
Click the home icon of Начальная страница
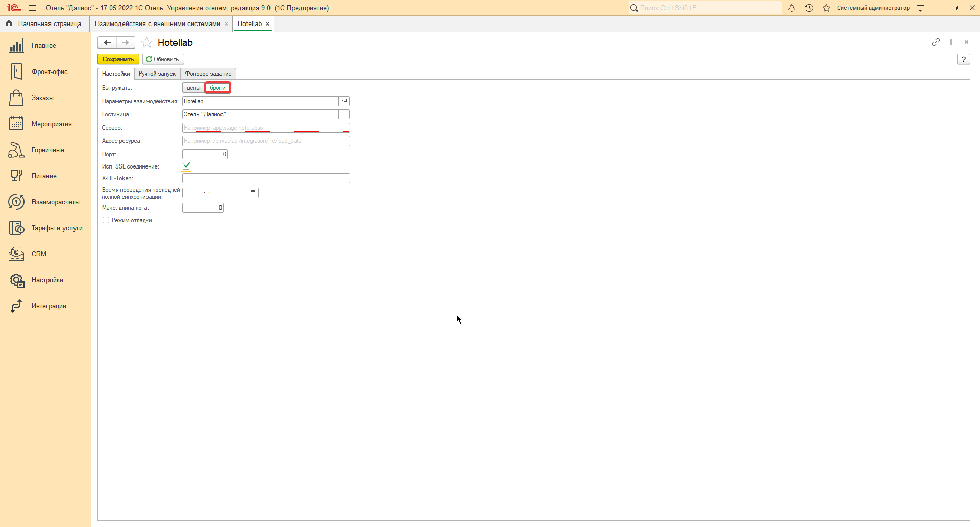(x=9, y=23)
